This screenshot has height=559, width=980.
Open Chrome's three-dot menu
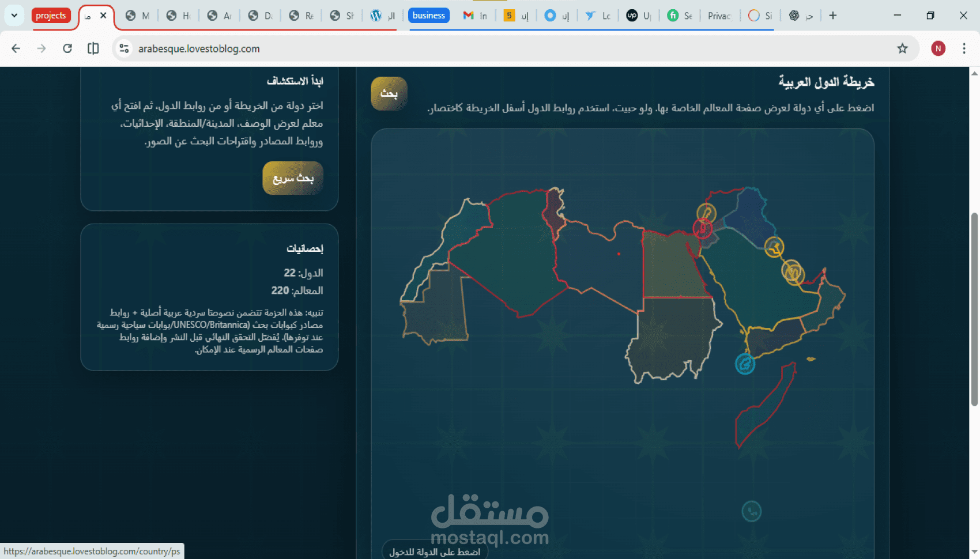[964, 48]
